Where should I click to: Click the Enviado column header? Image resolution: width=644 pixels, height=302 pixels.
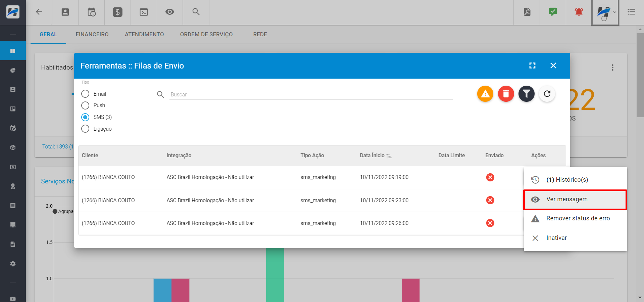(x=494, y=156)
